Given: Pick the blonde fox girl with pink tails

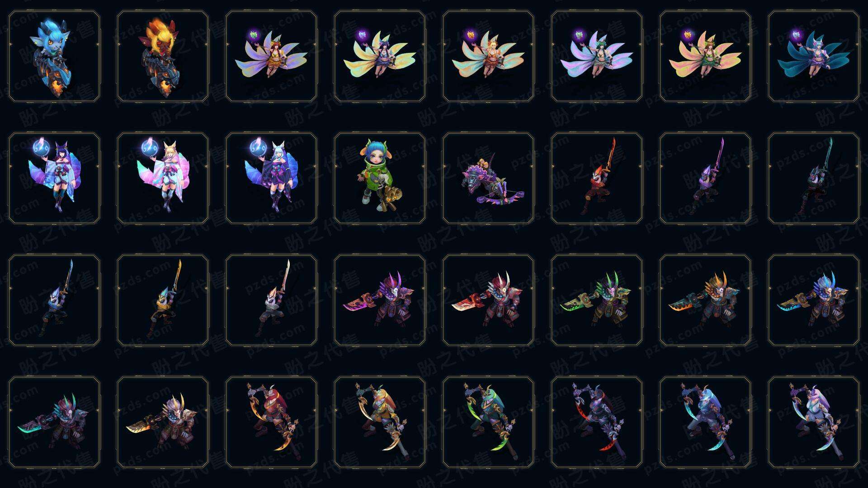Looking at the screenshot, I should coord(163,178).
